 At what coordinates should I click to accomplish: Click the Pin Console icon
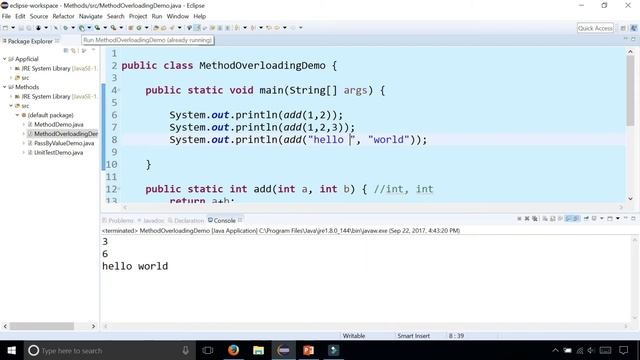(x=586, y=219)
